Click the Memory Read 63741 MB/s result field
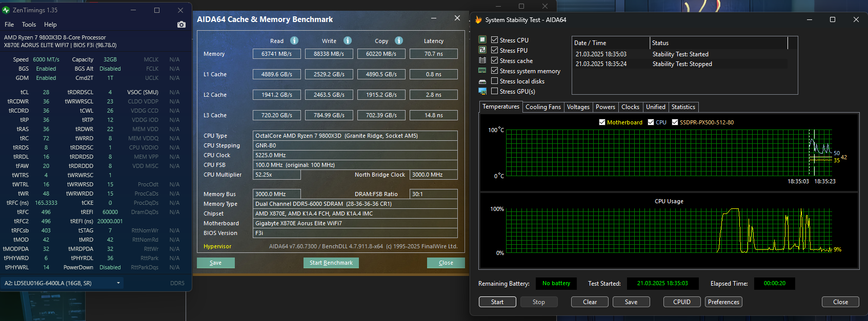Viewport: 868px width, 321px height. pos(277,54)
